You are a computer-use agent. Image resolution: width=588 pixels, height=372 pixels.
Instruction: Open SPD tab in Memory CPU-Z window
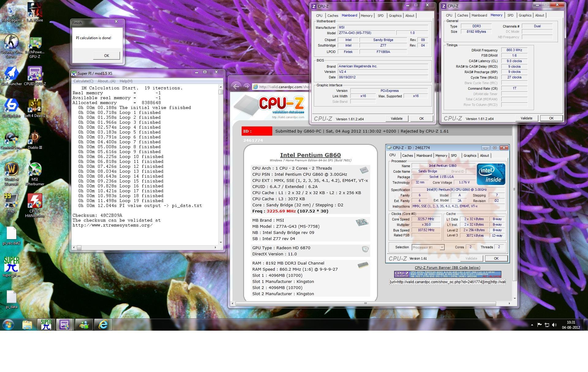point(510,15)
